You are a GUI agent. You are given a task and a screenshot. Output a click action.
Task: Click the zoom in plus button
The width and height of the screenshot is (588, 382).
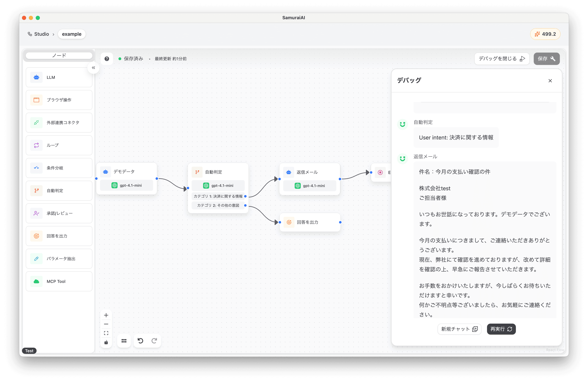coord(106,315)
